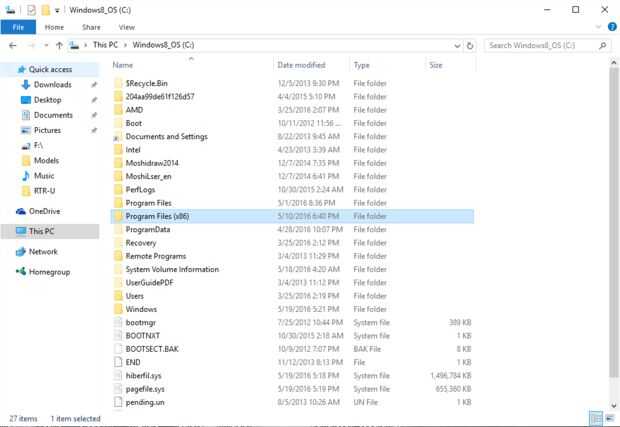Open Documents in the navigation pane

53,115
